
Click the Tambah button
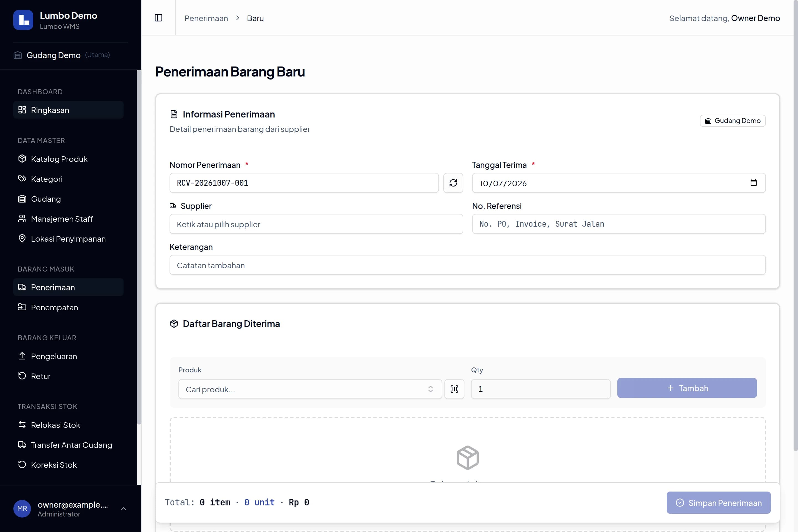point(687,388)
